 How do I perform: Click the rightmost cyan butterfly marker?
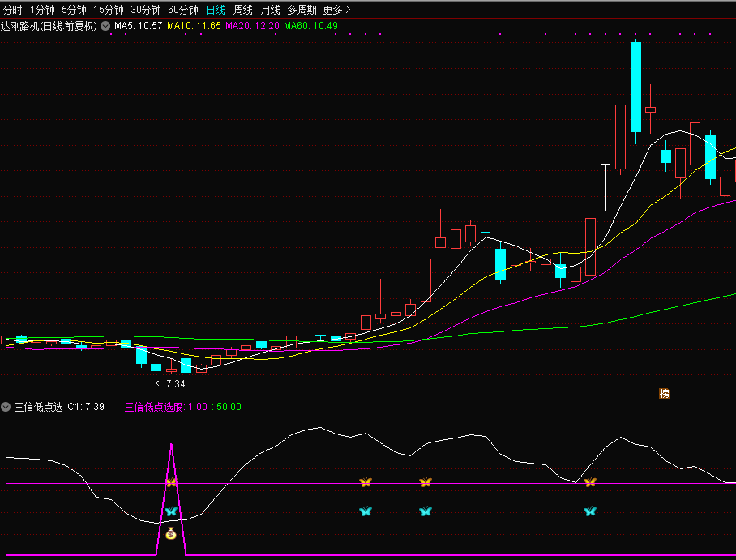(590, 511)
